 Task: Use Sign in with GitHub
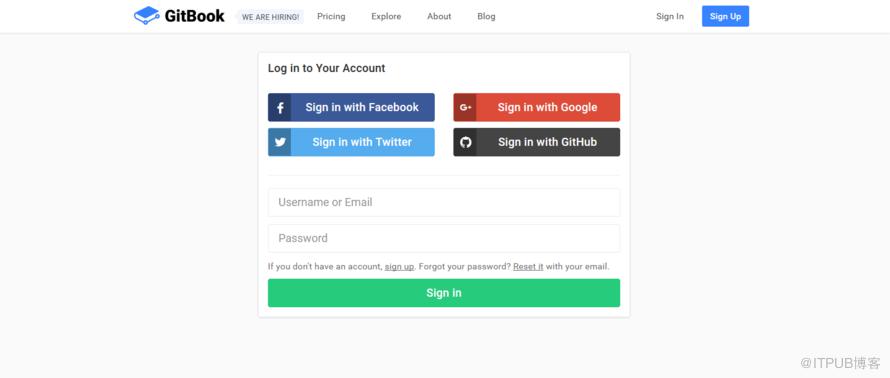[536, 142]
